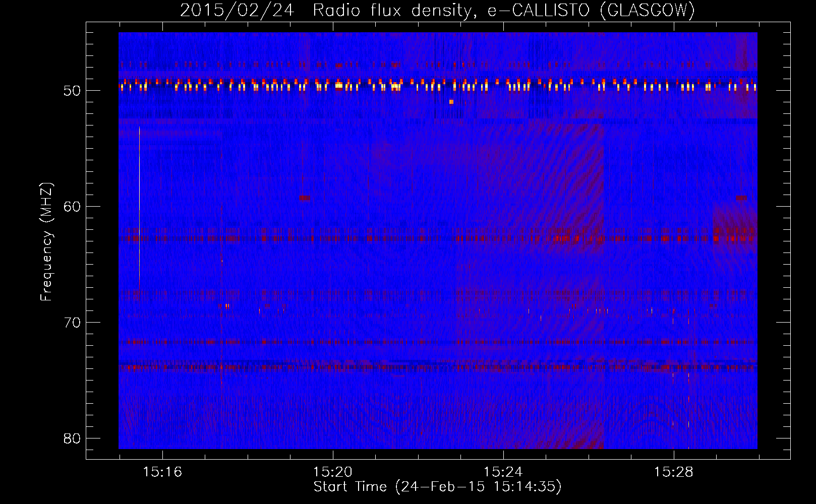Click the 15:24 time tick label
Image resolution: width=816 pixels, height=504 pixels.
pyautogui.click(x=503, y=472)
